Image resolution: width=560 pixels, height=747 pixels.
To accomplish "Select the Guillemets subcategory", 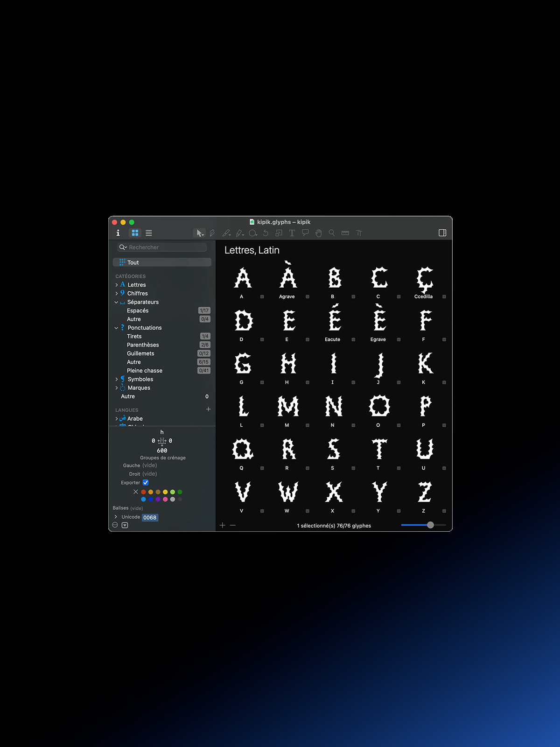I will tap(140, 353).
